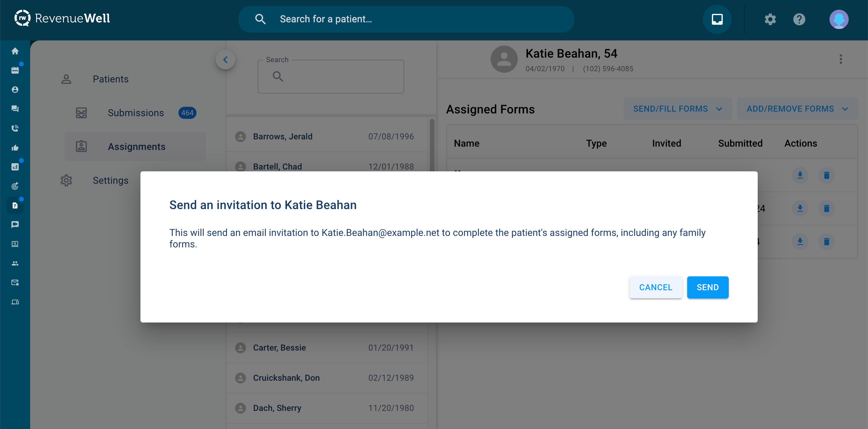Image resolution: width=868 pixels, height=429 pixels.
Task: Open the Analytics bar chart icon
Action: [x=15, y=166]
